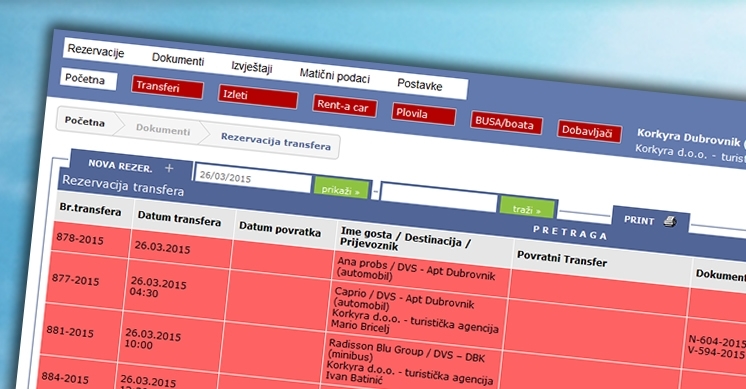The height and width of the screenshot is (389, 746).
Task: Open the PRINT tab
Action: click(650, 221)
